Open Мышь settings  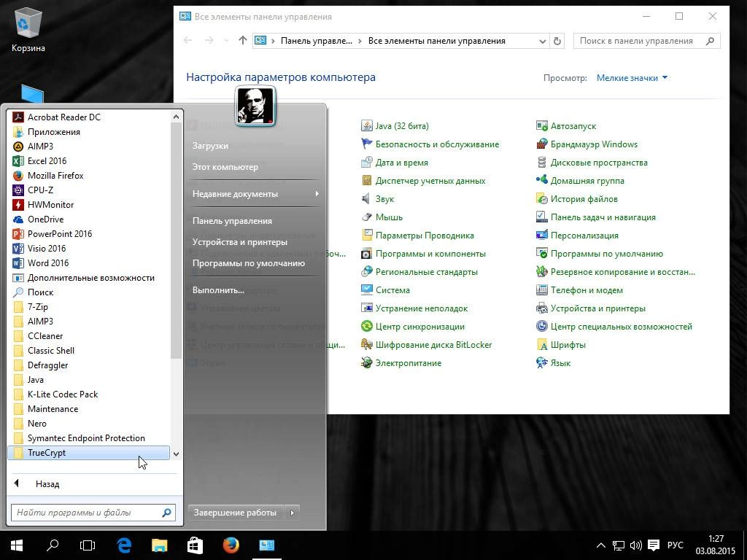pos(382,217)
